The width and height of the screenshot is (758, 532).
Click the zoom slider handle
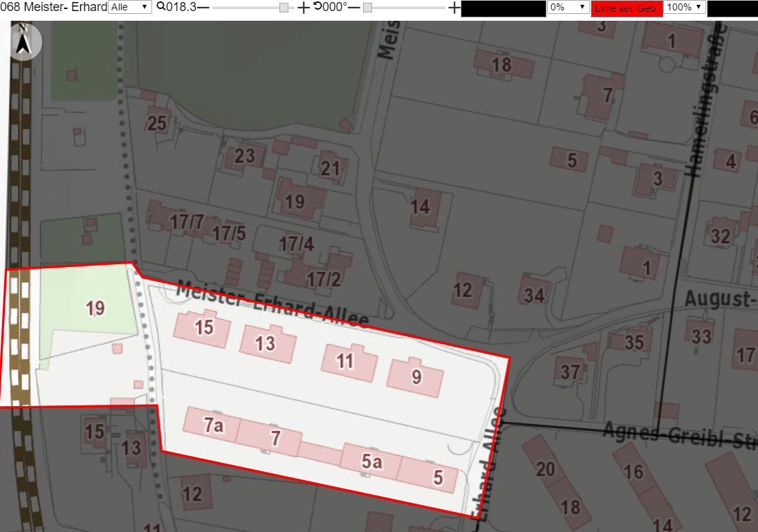284,7
